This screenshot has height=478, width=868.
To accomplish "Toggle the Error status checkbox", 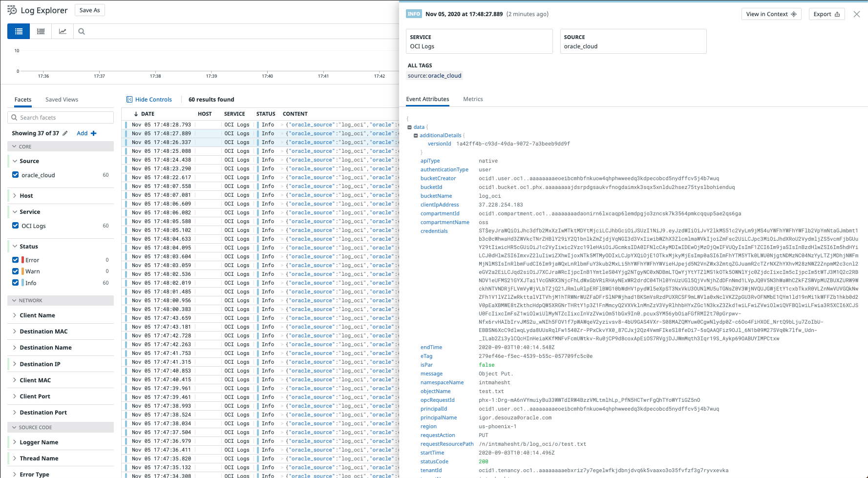I will pyautogui.click(x=16, y=260).
